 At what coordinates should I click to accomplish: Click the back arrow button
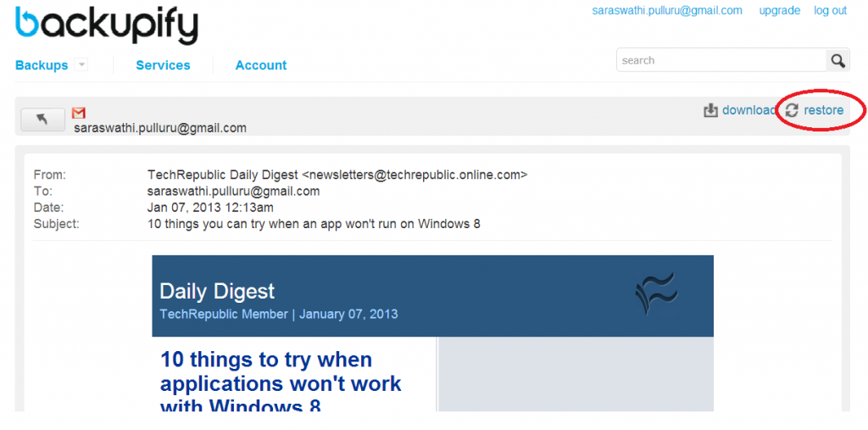coord(42,120)
